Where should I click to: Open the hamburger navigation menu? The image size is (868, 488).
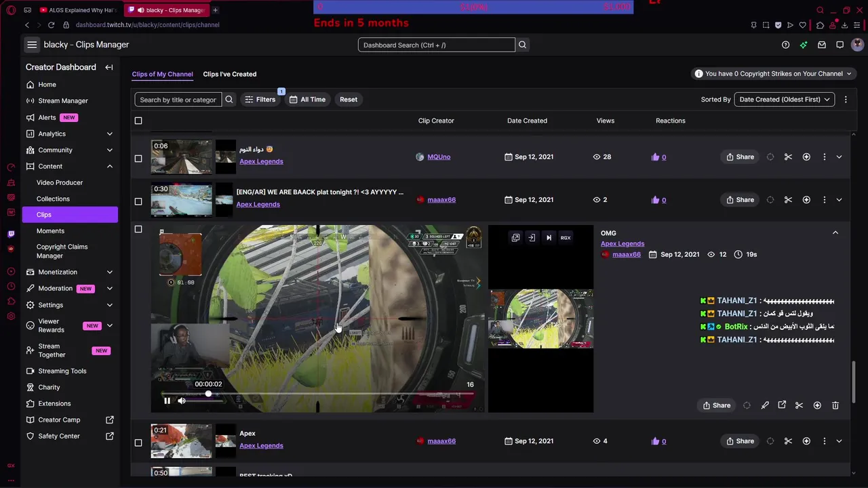tap(32, 45)
